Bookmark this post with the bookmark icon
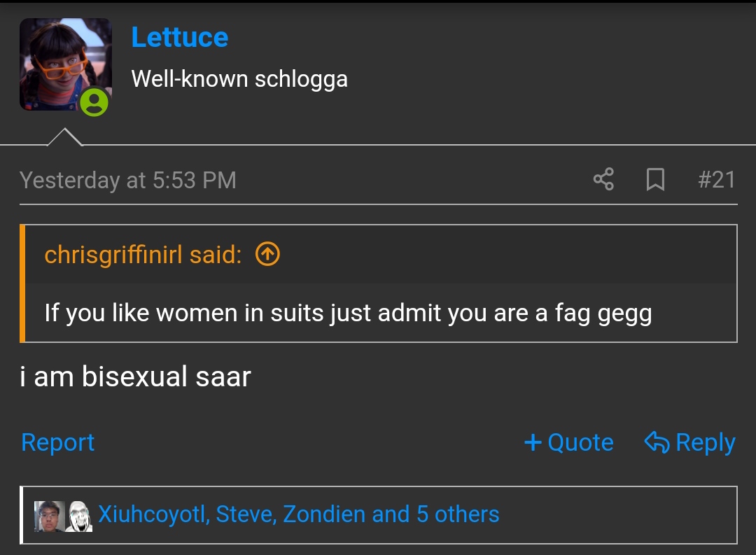 coord(655,179)
